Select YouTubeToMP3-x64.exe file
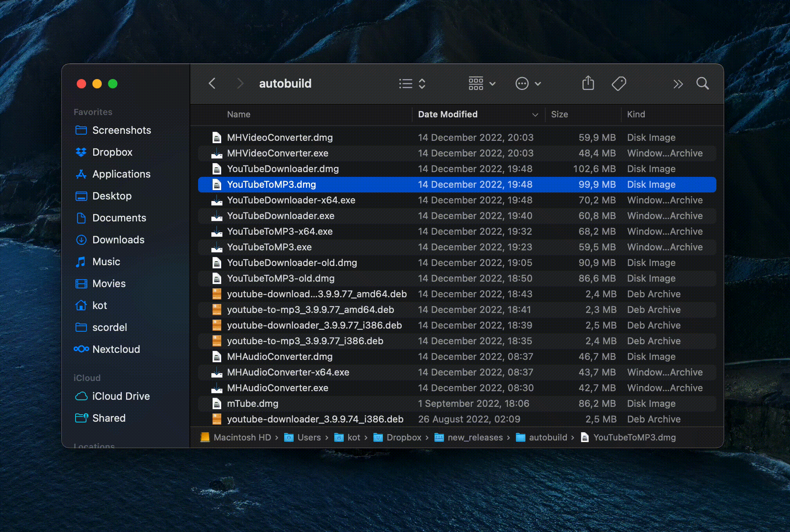790x532 pixels. (x=457, y=232)
